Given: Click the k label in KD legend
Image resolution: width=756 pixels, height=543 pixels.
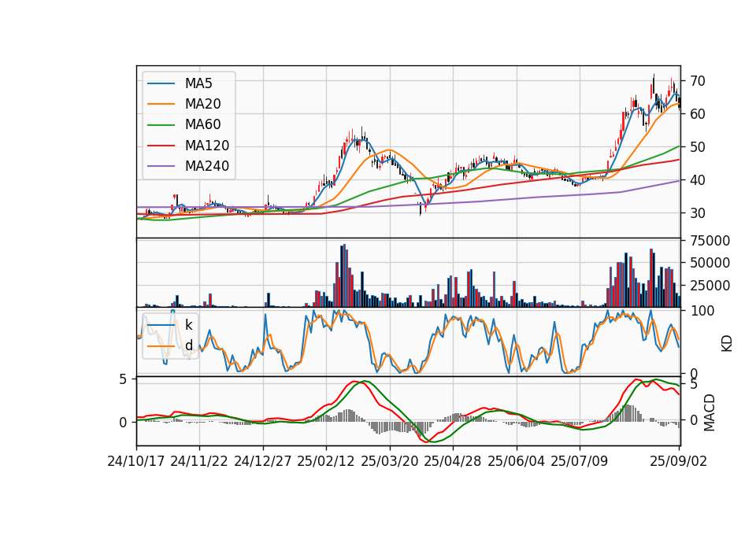Looking at the screenshot, I should tap(188, 325).
